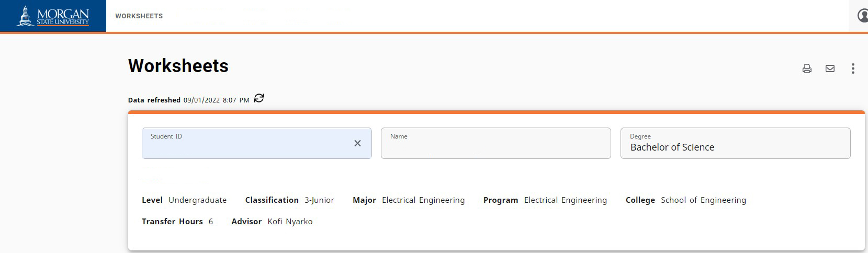
Task: Click the Major value Electrical Engineering
Action: 423,200
